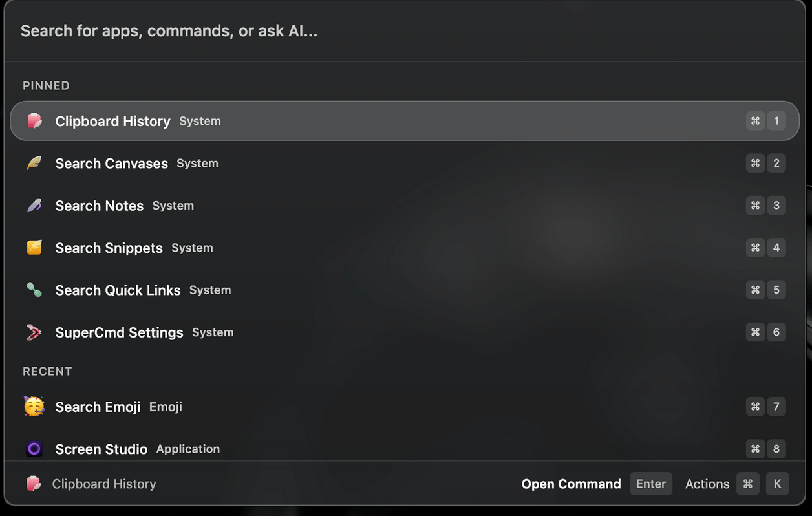Click the PINNED section header
This screenshot has width=812, height=516.
pos(46,85)
